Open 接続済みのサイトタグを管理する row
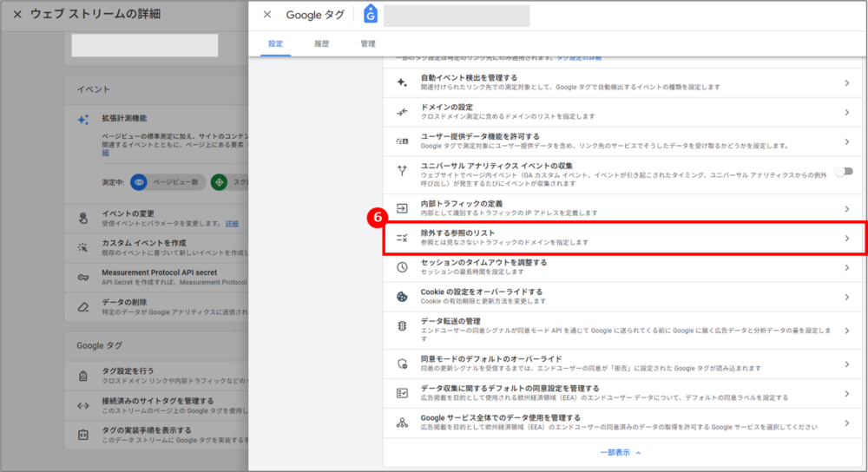The height and width of the screenshot is (472, 868). (156, 405)
